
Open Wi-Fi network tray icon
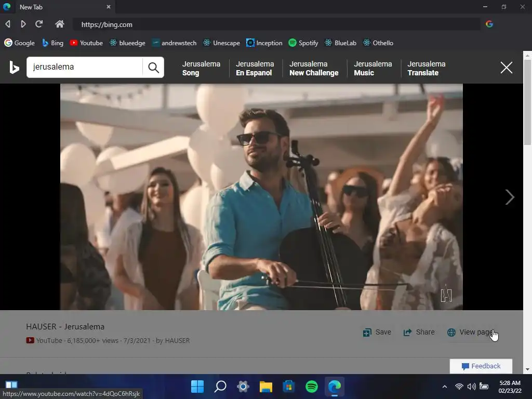tap(459, 387)
